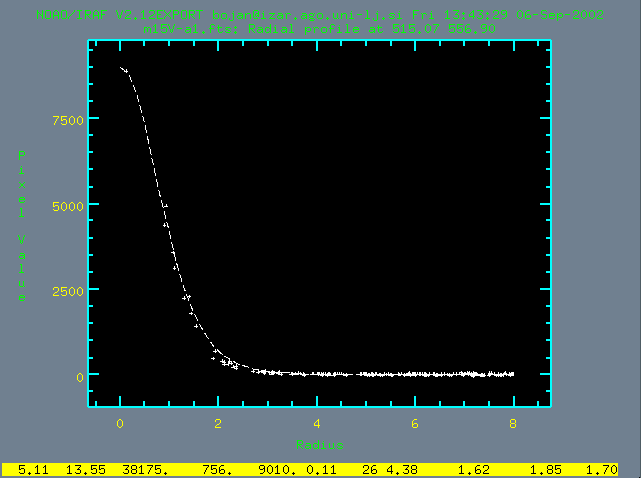Screen dimensions: 641x478
Task: Click the 7500 tick label on y-axis
Action: tap(70, 119)
